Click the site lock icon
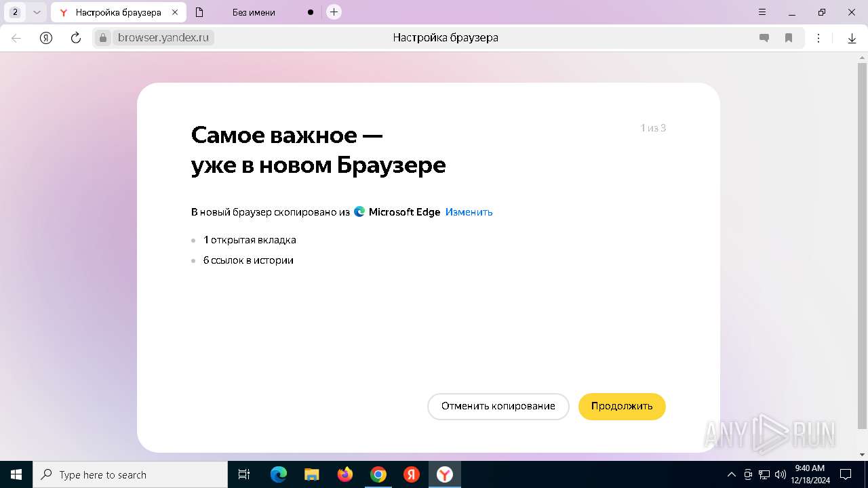Image resolution: width=868 pixels, height=488 pixels. (103, 38)
